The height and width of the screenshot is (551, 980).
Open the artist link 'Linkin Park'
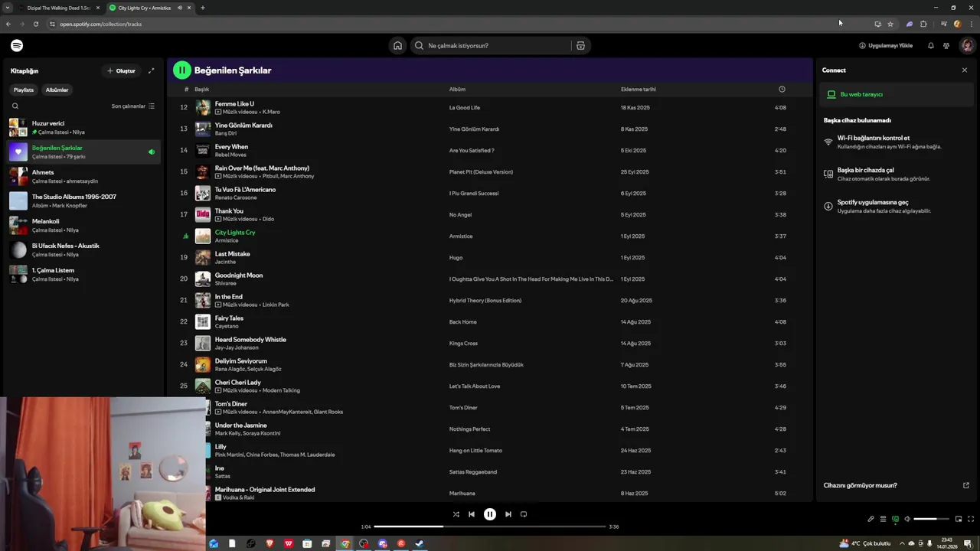tap(276, 305)
